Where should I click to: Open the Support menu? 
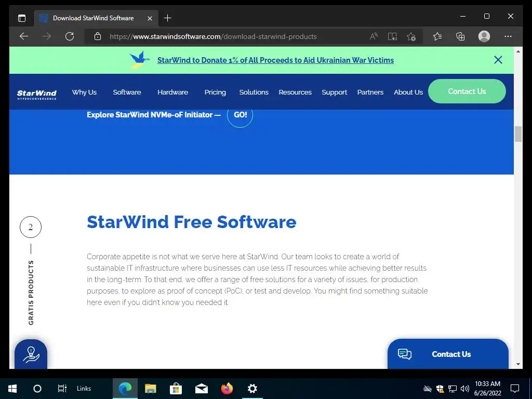point(335,92)
